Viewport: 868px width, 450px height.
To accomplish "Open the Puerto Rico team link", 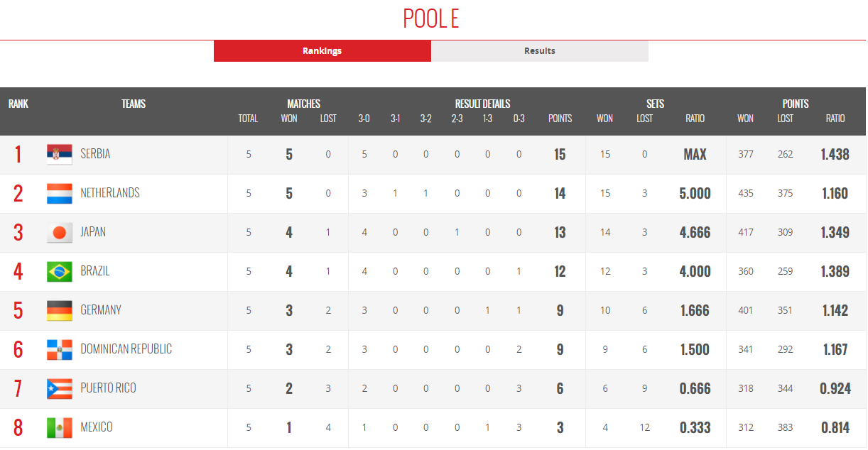I will pos(108,388).
